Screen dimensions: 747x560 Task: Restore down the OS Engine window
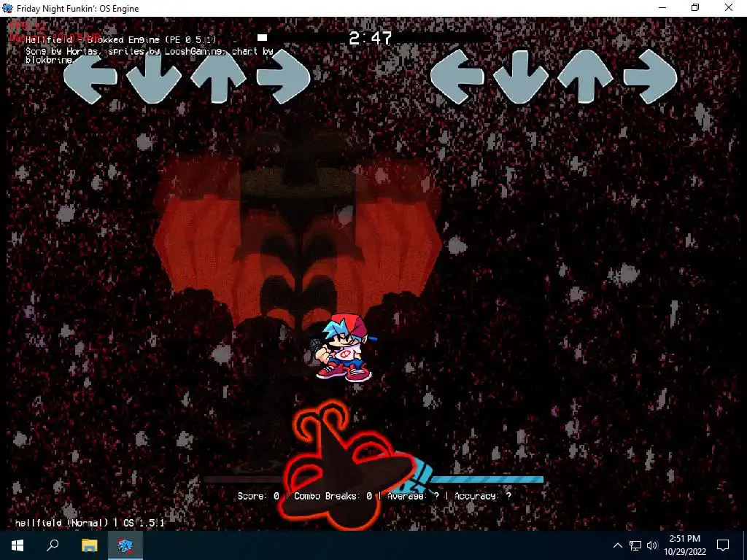tap(695, 7)
